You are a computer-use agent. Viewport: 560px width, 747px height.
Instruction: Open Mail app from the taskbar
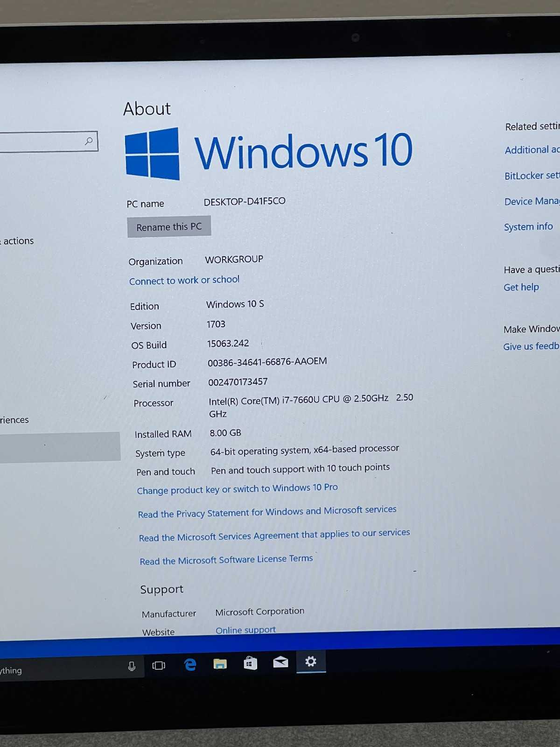coord(280,662)
